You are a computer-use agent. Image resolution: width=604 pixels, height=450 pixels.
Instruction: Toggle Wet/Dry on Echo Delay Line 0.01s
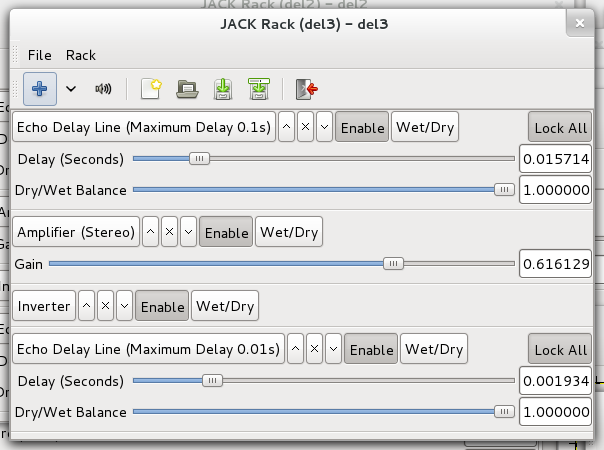434,349
